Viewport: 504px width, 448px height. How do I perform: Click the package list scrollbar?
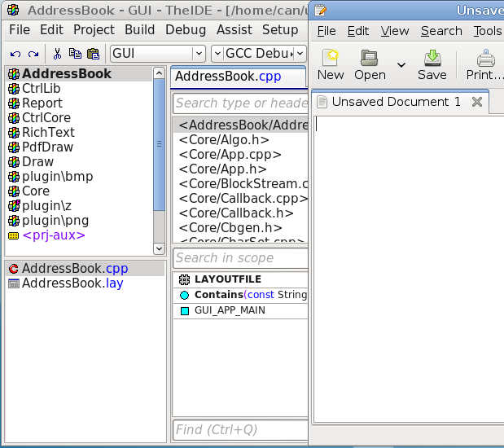click(x=160, y=144)
